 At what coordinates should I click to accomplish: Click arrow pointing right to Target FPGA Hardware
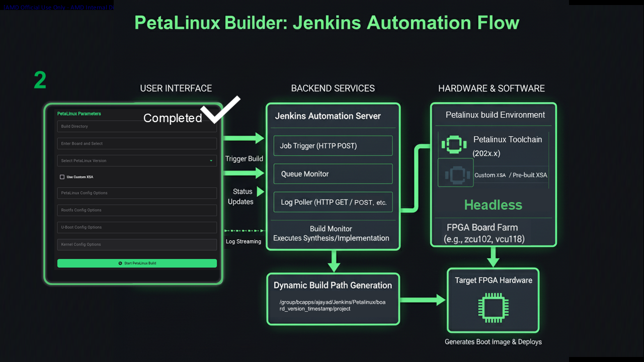pyautogui.click(x=423, y=300)
